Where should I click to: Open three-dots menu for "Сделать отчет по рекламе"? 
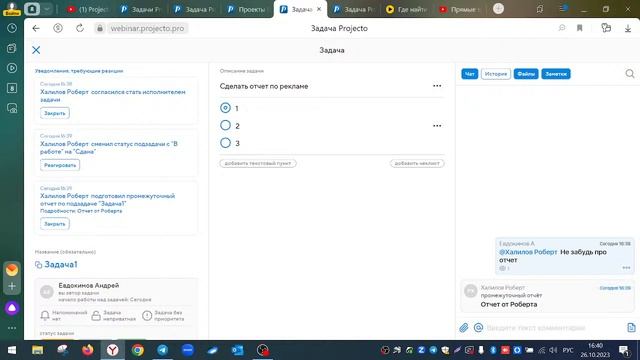[x=437, y=86]
